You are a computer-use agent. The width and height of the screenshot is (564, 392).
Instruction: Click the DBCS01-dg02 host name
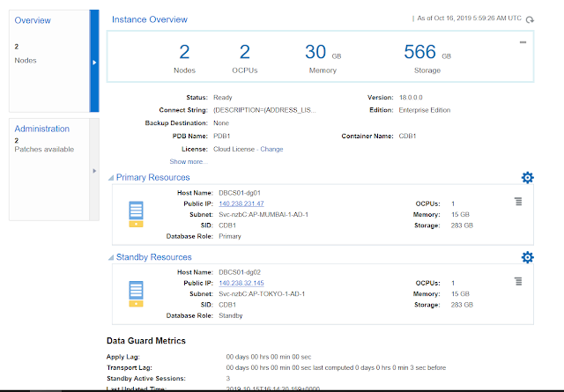click(240, 272)
